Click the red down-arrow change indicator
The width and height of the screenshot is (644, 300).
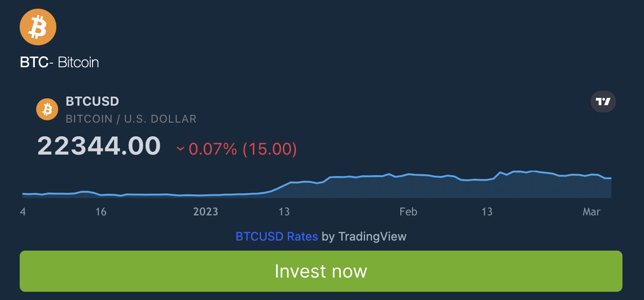[x=180, y=149]
